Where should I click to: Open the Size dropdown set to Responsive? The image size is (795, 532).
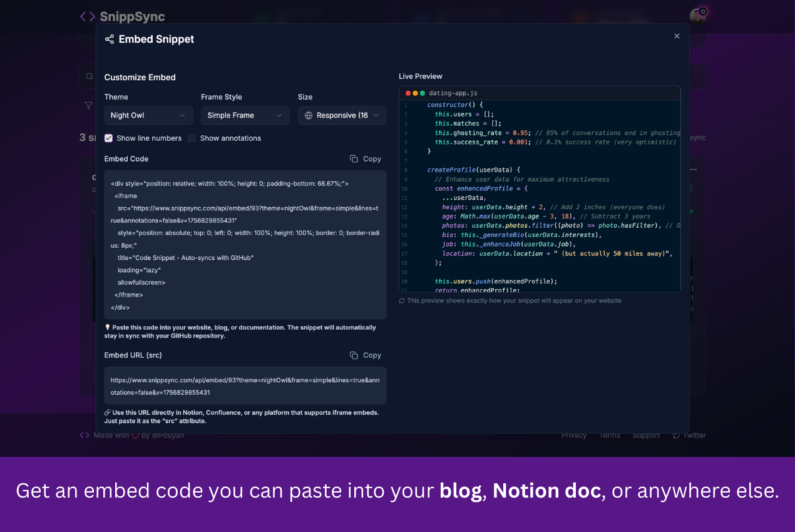click(342, 116)
